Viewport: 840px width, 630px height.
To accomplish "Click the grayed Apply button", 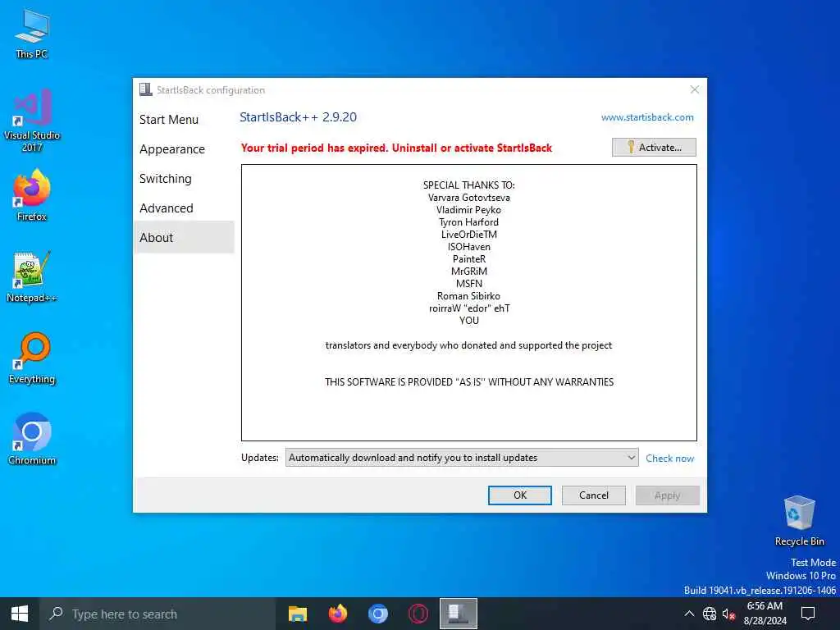I will [x=668, y=495].
